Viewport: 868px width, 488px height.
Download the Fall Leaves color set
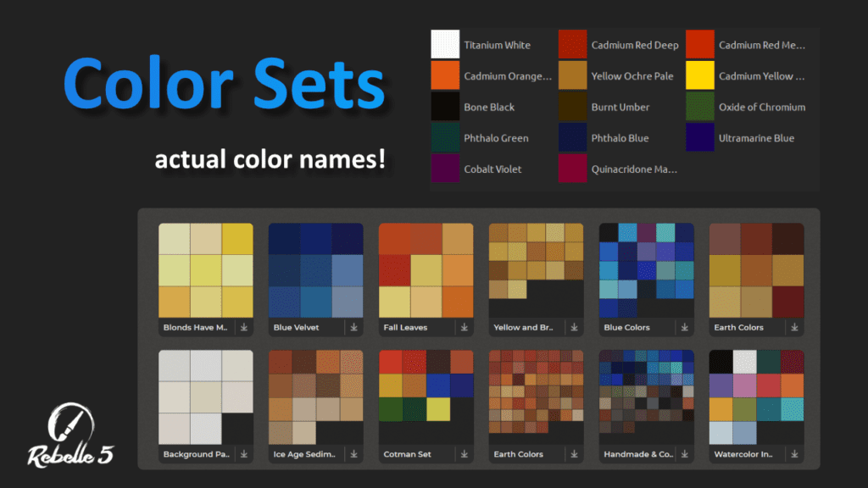464,327
